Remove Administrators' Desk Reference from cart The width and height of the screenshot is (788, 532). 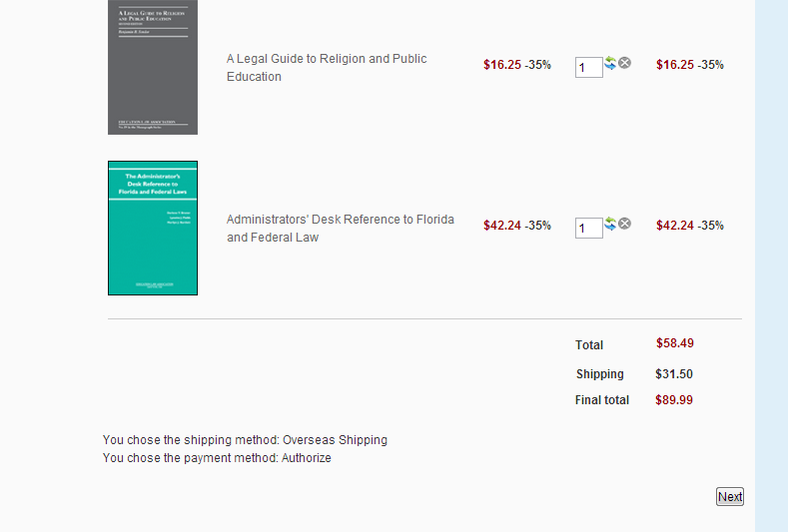pos(625,224)
